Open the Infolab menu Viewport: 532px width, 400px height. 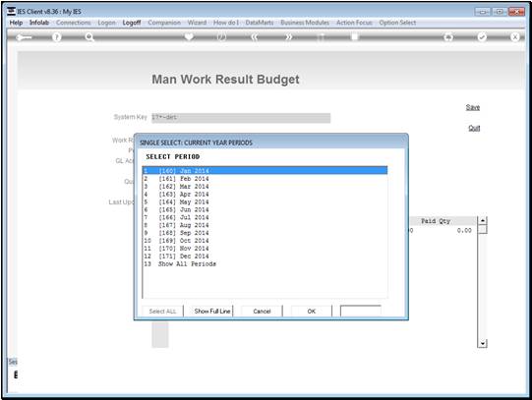tap(39, 23)
